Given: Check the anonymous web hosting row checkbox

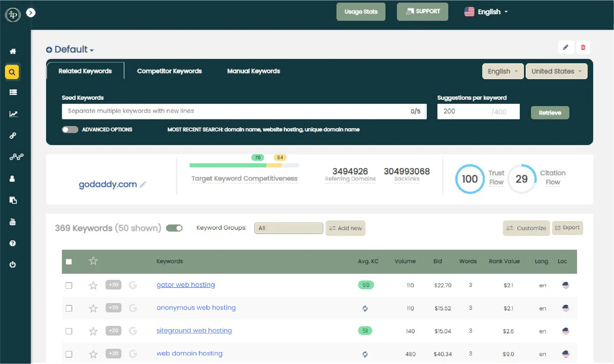Looking at the screenshot, I should click(69, 308).
